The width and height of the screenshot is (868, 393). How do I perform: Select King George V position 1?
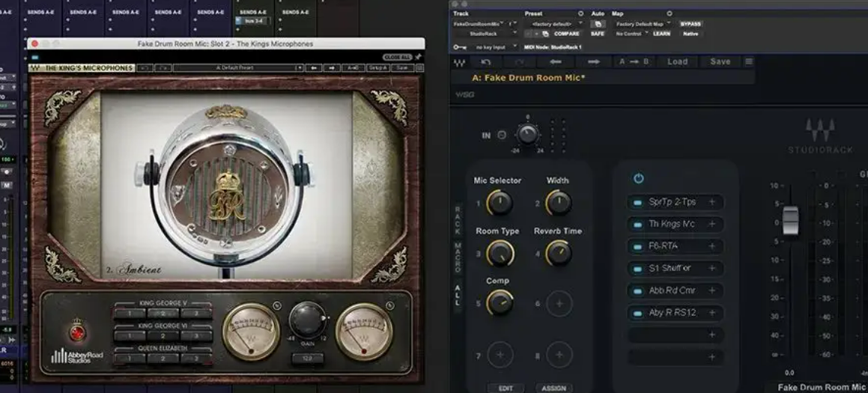(x=130, y=314)
